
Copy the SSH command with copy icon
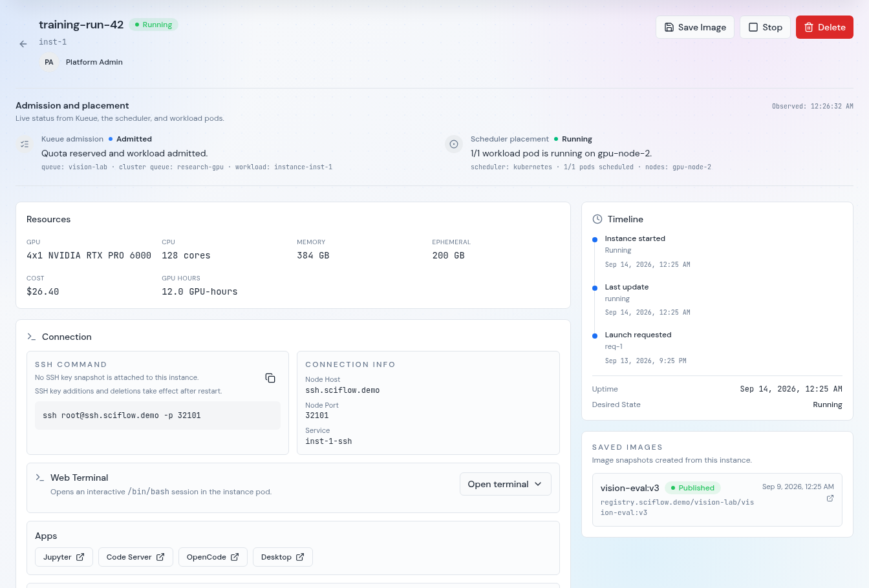[270, 378]
